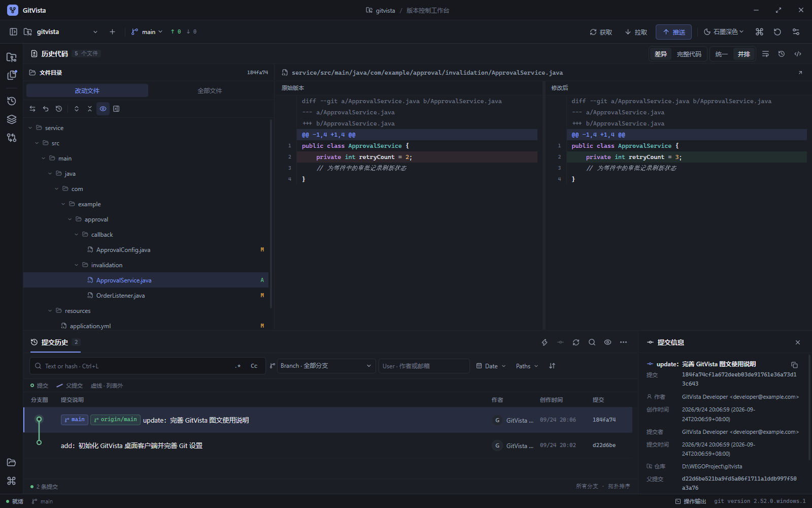Open pull request icon in left sidebar
Viewport: 812px width, 508px height.
click(x=12, y=138)
